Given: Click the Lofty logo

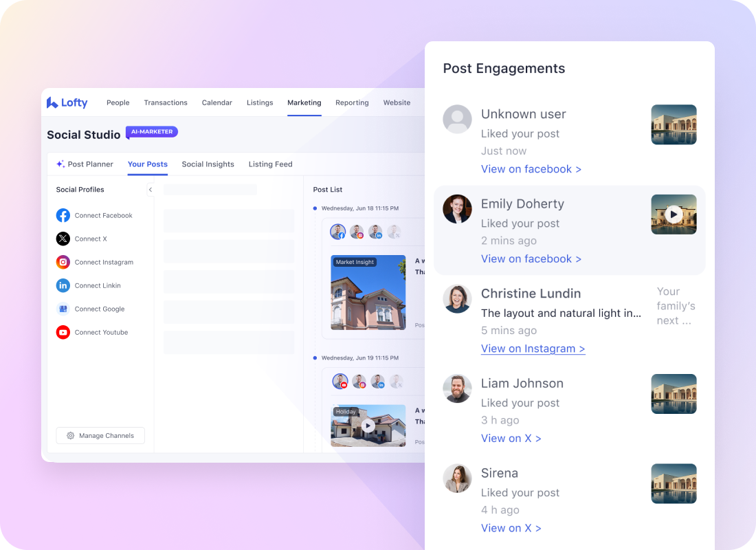Looking at the screenshot, I should [x=67, y=102].
